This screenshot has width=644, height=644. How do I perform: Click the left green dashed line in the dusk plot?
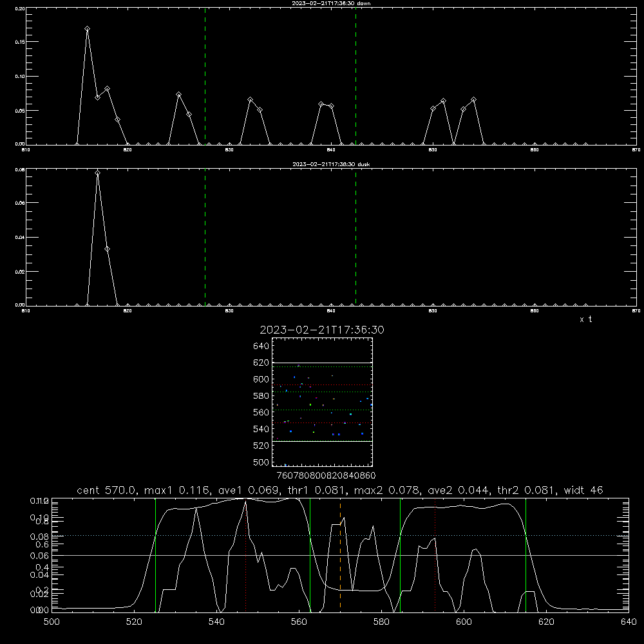click(205, 237)
